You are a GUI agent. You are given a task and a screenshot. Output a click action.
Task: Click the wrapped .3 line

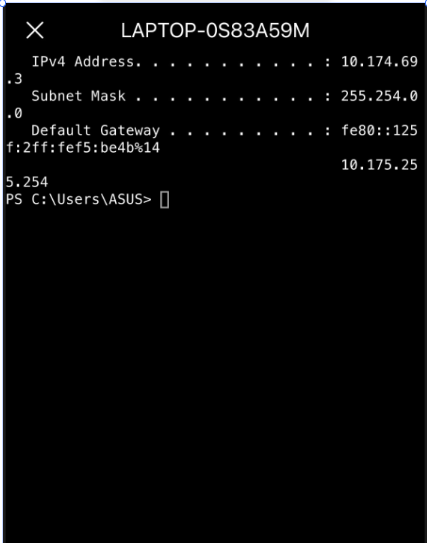point(14,79)
